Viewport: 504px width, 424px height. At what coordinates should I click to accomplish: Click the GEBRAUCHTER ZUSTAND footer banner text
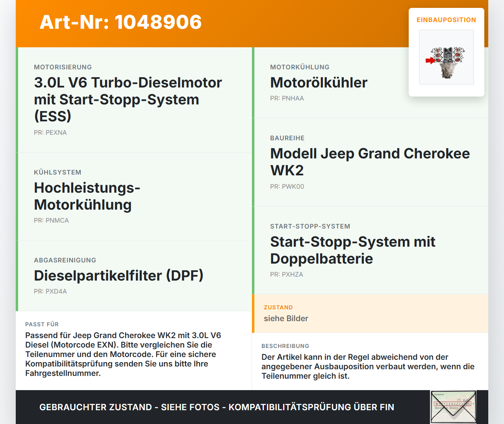pos(217,407)
